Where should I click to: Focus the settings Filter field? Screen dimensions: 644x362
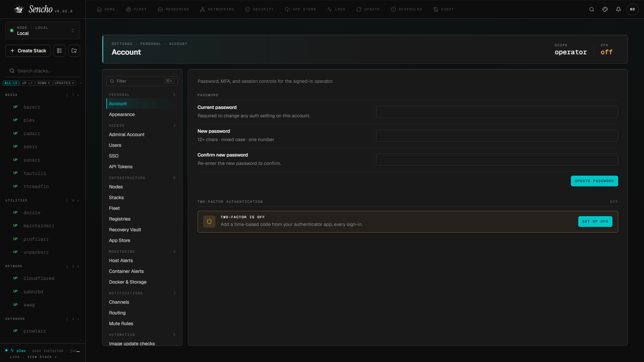(x=142, y=81)
